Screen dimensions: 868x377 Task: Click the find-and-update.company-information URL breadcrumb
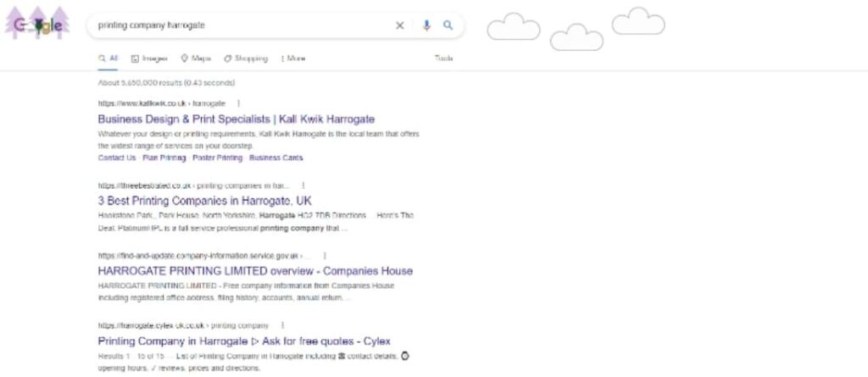pyautogui.click(x=204, y=256)
